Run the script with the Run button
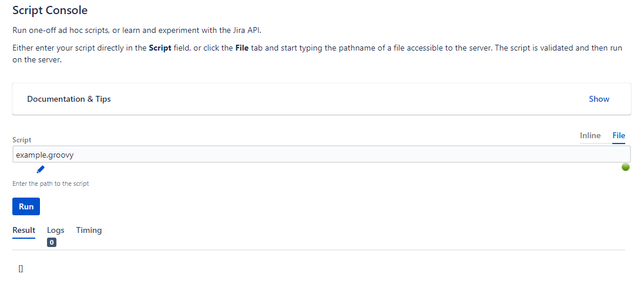644x307 pixels. pyautogui.click(x=26, y=206)
